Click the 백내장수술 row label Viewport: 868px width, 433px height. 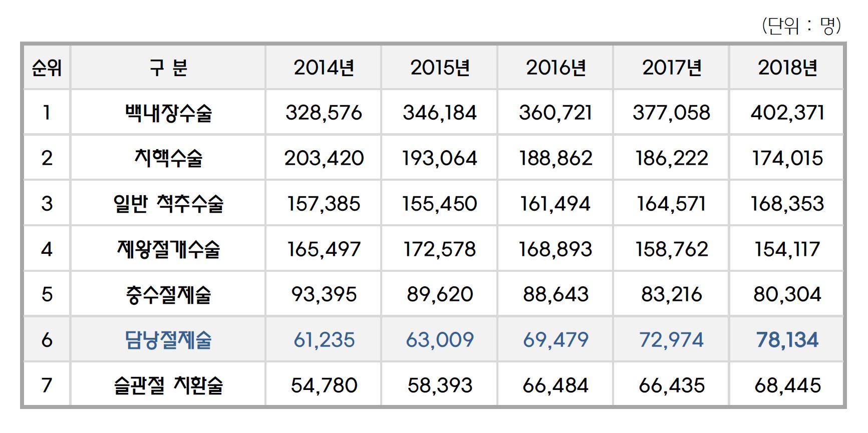(168, 113)
